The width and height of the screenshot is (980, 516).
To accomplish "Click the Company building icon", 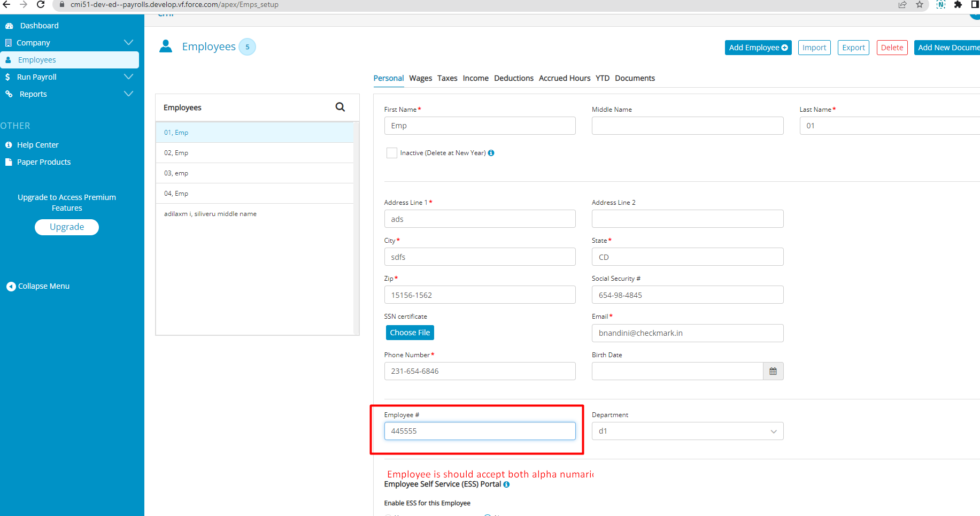I will (8, 43).
